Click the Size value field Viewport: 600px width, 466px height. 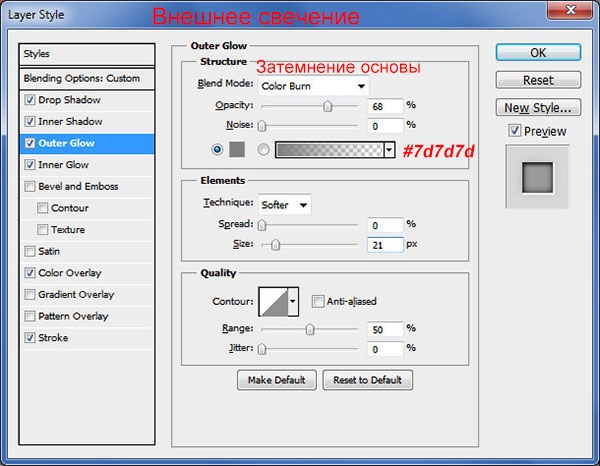385,245
